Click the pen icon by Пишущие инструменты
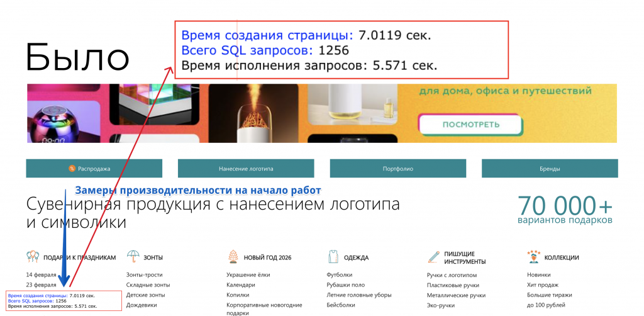Viewport: 644px width, 316px height. (433, 257)
